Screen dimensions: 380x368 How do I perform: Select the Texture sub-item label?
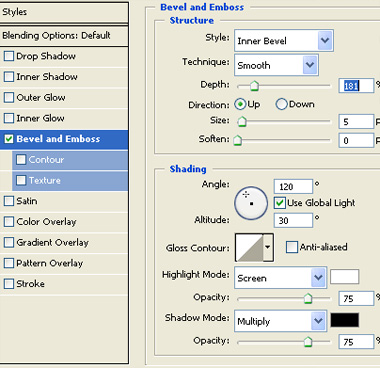click(x=45, y=180)
